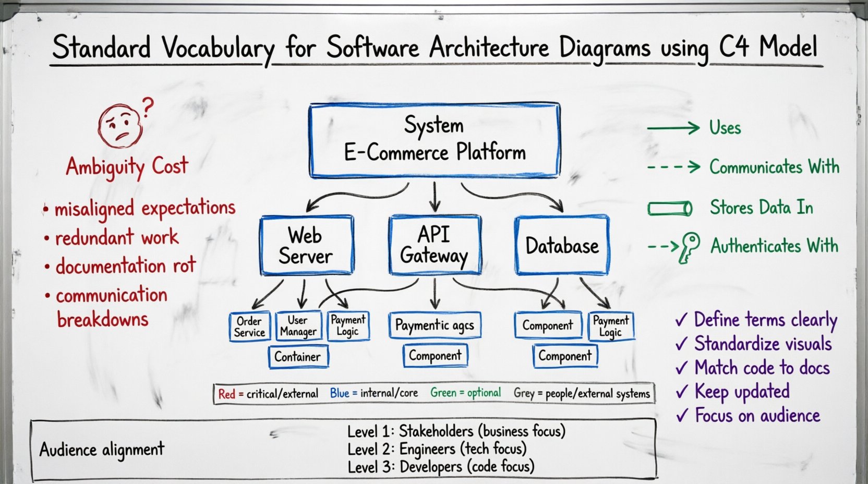Expand the Payment Logic component
This screenshot has width=868, height=484.
pyautogui.click(x=348, y=325)
